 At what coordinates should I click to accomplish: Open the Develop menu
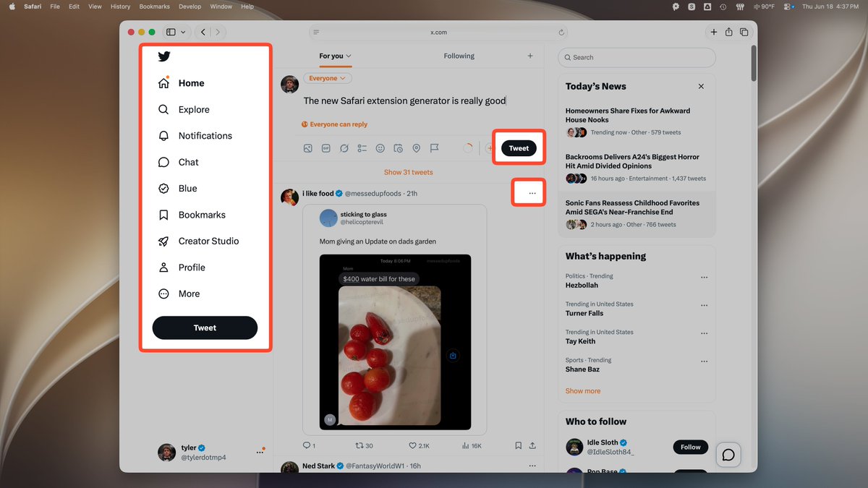(190, 7)
